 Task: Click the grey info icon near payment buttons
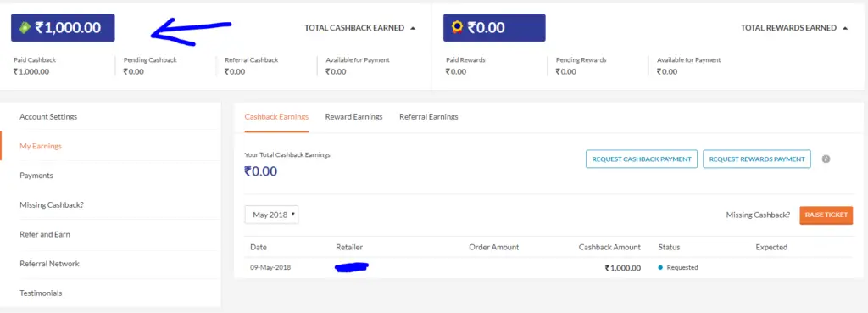pyautogui.click(x=826, y=159)
